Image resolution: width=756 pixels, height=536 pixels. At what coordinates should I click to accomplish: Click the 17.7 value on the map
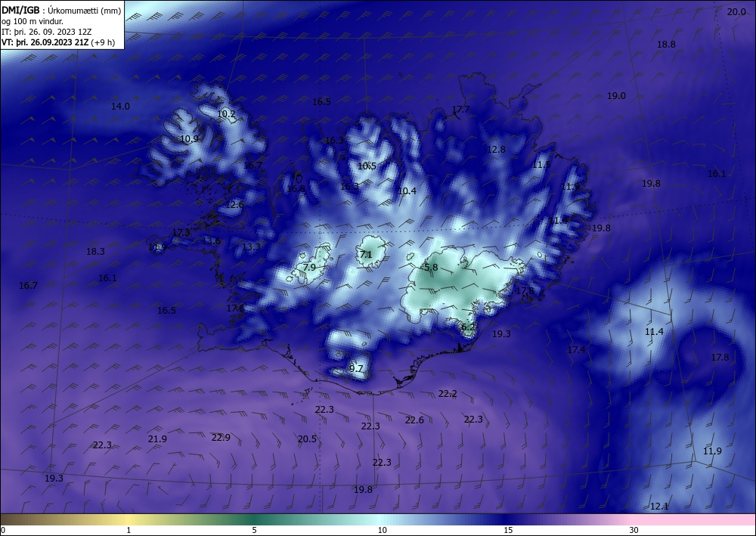click(460, 110)
